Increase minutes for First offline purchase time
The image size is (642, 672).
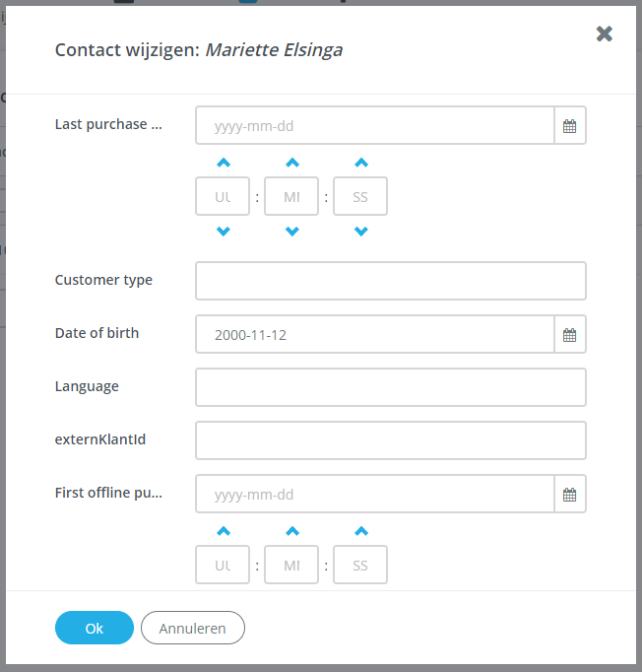291,531
